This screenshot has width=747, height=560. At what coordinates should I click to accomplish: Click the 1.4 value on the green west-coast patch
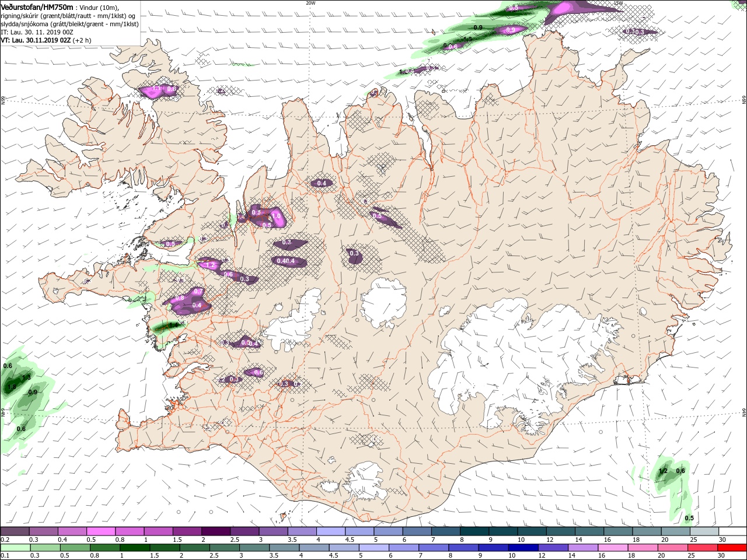pos(173,325)
